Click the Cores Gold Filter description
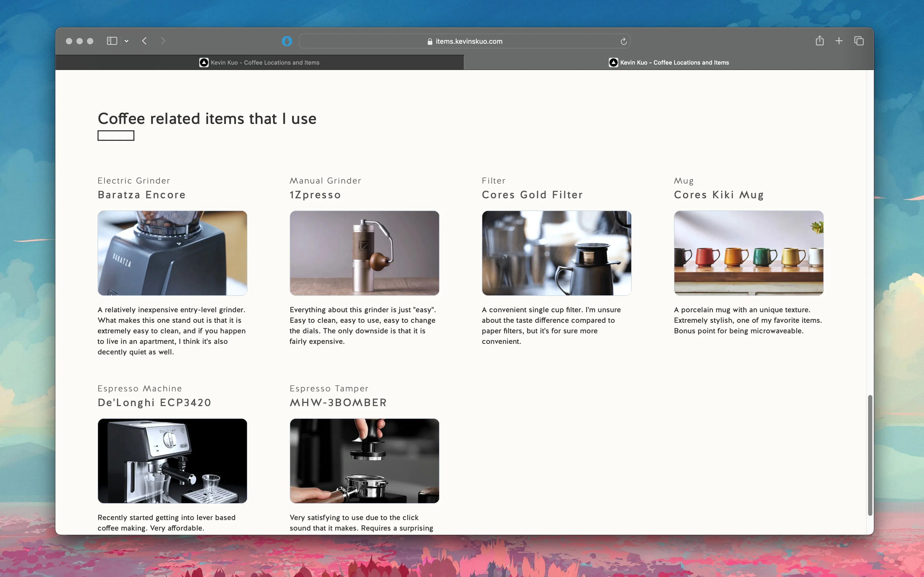 click(x=551, y=325)
